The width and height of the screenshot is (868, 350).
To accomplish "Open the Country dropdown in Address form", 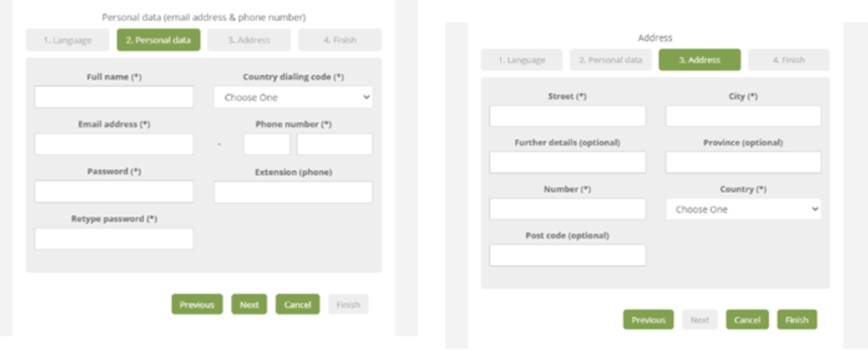I will point(743,209).
